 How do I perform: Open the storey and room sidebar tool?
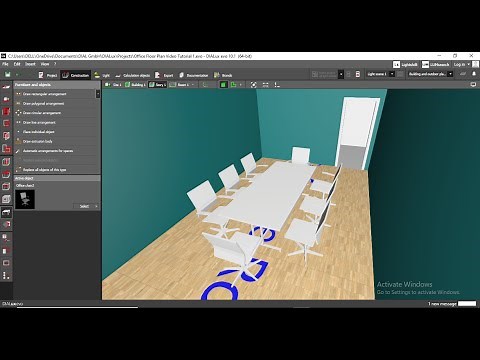(6, 123)
